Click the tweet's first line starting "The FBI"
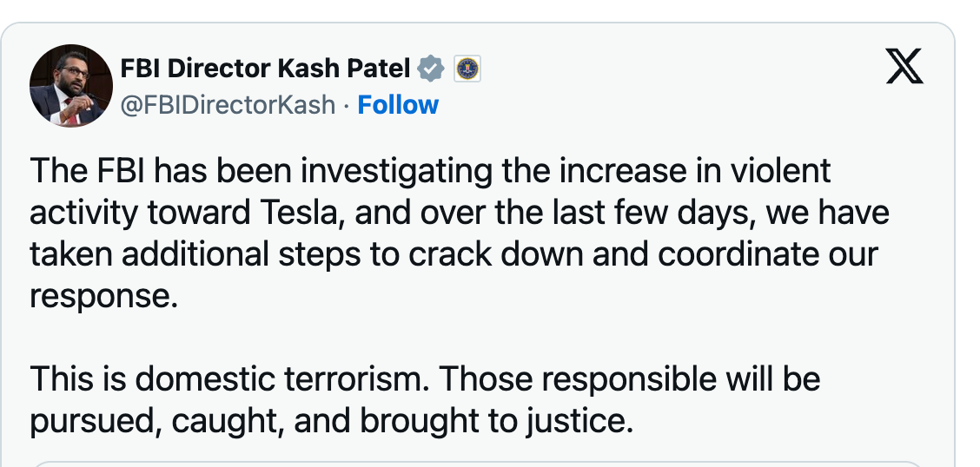 coord(430,171)
